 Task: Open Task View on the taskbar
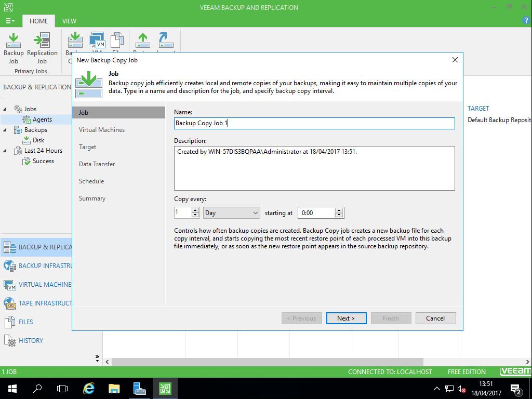pyautogui.click(x=62, y=389)
